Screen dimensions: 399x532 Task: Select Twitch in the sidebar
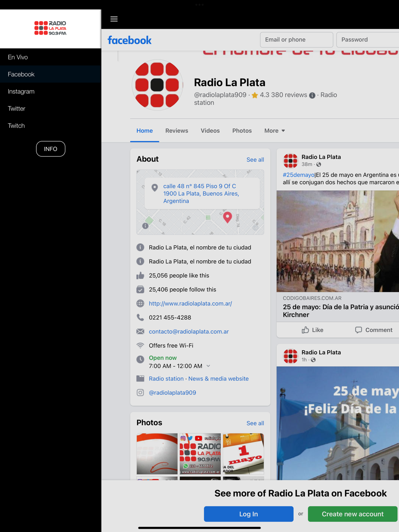click(x=50, y=126)
